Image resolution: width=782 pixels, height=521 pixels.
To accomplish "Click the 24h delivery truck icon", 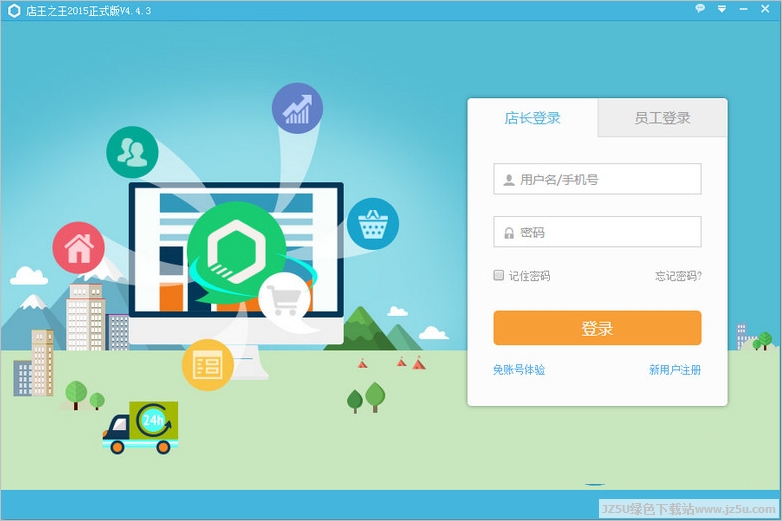I will [x=141, y=428].
